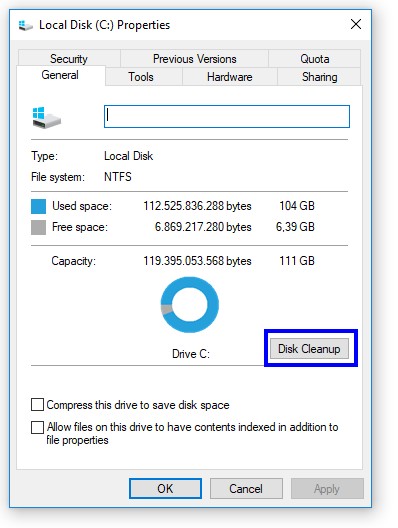Click the Cancel button
This screenshot has height=528, width=398.
pyautogui.click(x=246, y=488)
